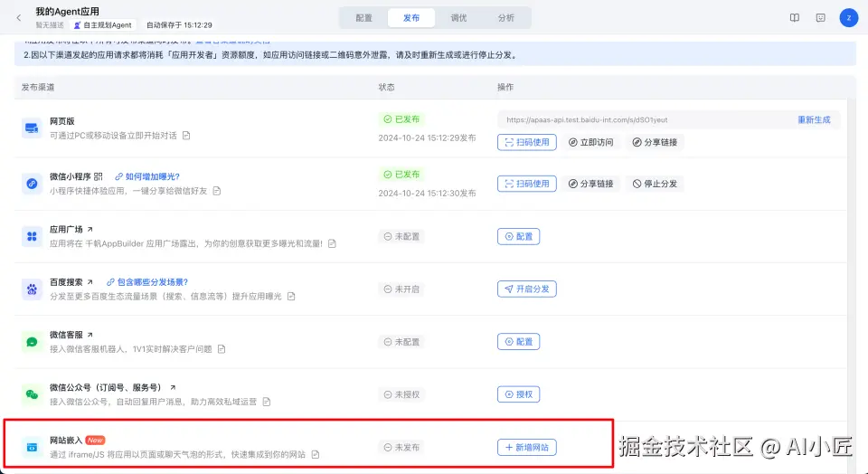
Task: Click 分享链接 in the 微信小程序 row
Action: (591, 184)
